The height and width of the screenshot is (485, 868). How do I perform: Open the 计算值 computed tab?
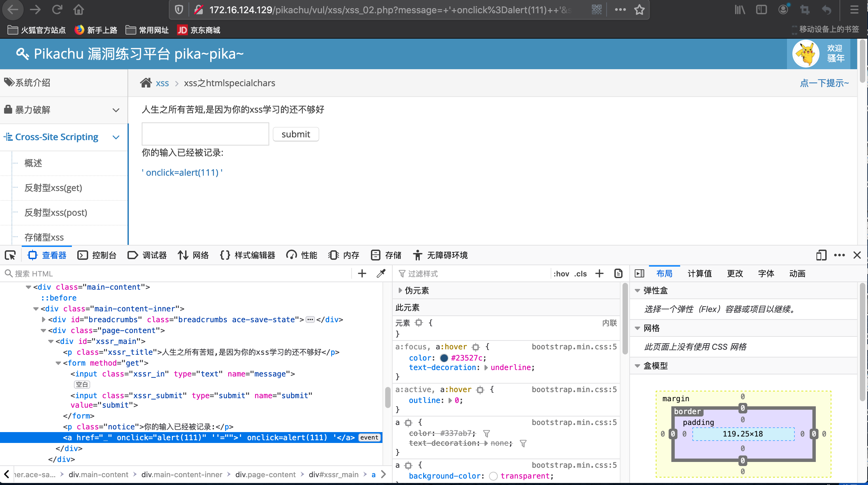pyautogui.click(x=699, y=273)
